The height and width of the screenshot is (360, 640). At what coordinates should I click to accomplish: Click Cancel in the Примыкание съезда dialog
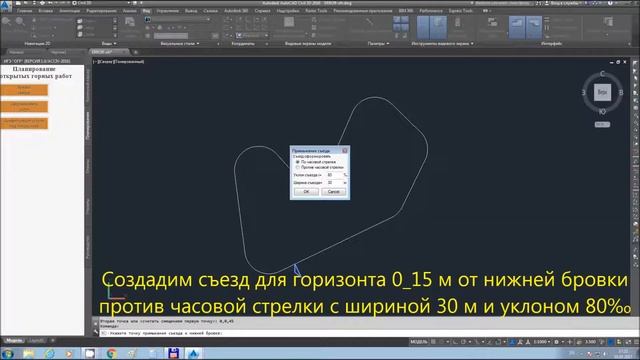[333, 191]
